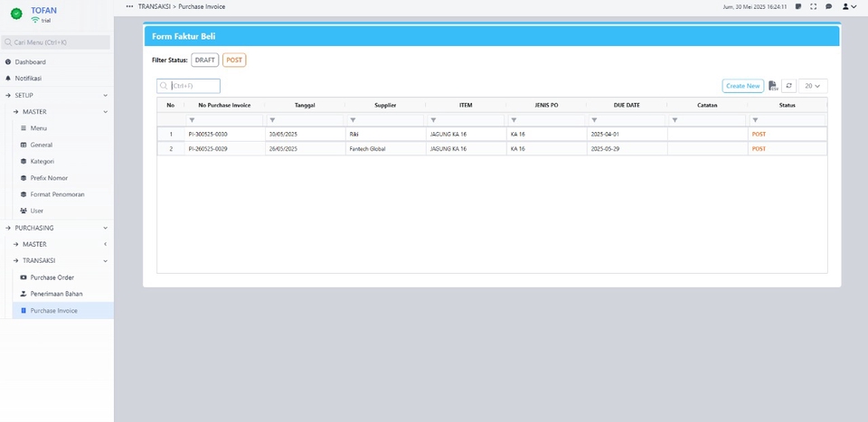Screen dimensions: 868x422
Task: Focus the table search field (Ctrl+F)
Action: [x=189, y=86]
